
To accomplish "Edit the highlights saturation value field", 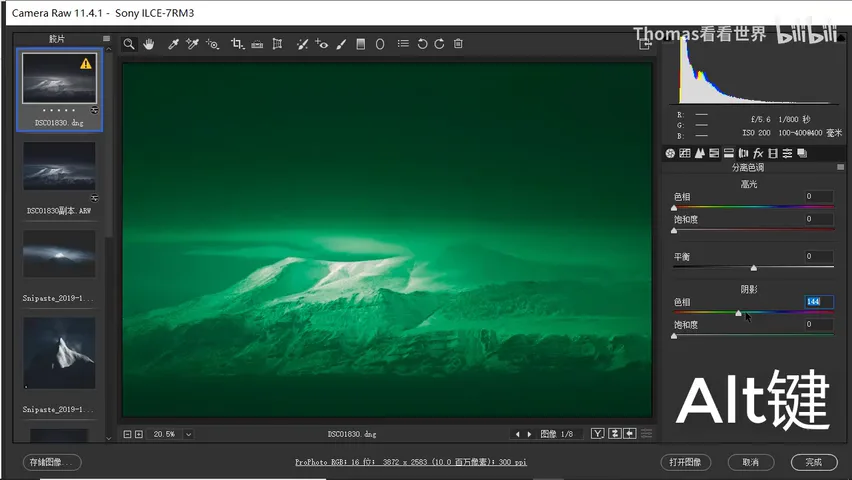I will [x=818, y=219].
